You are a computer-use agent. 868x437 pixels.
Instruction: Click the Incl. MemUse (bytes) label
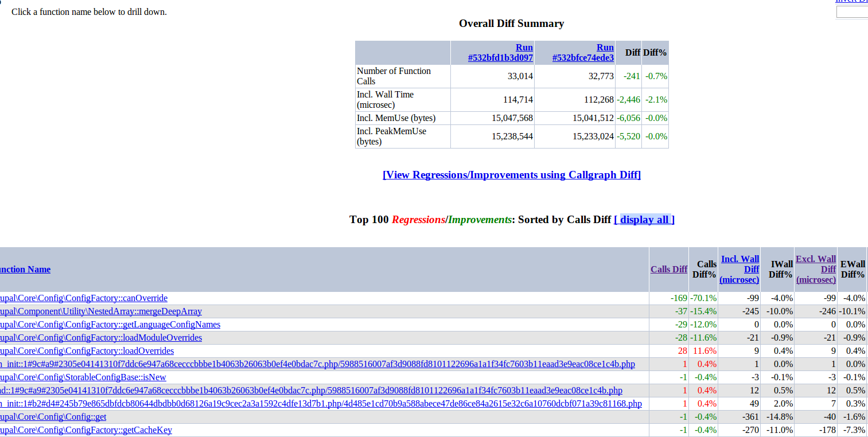point(396,118)
